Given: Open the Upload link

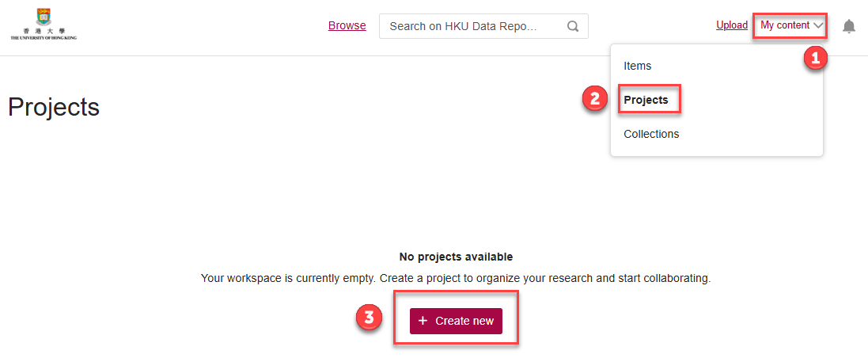Looking at the screenshot, I should click(x=732, y=25).
